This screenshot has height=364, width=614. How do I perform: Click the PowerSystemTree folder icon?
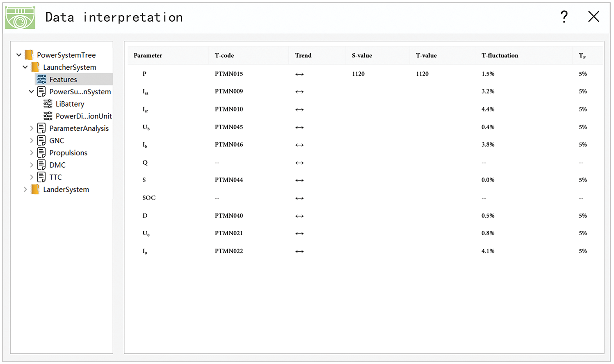pyautogui.click(x=29, y=55)
